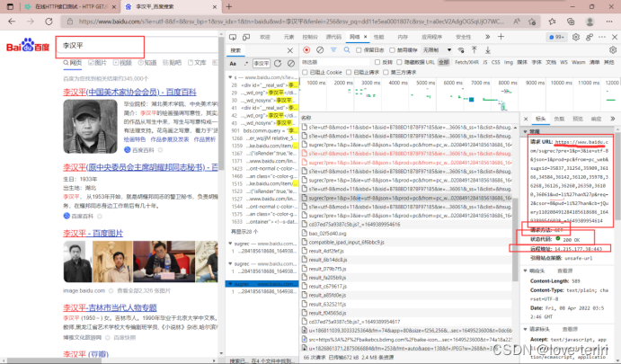Open the browser profile avatar
Viewport: 621px width, 364px height.
click(x=590, y=22)
